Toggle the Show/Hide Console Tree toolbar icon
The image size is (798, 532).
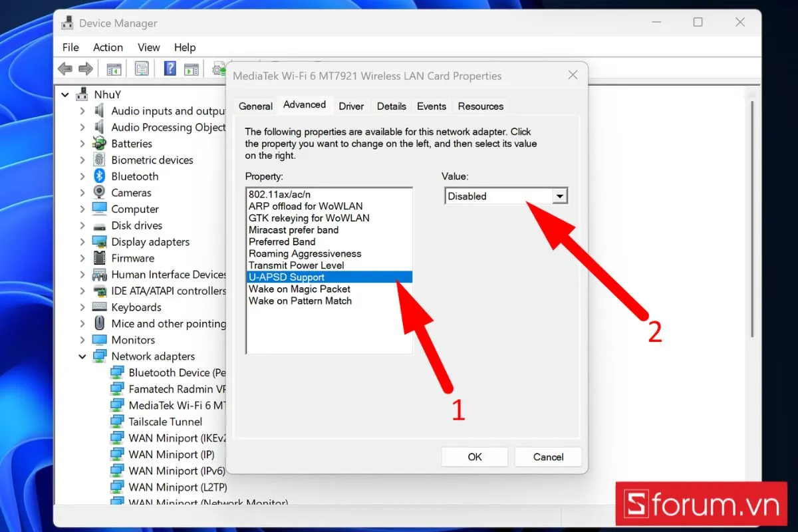pos(113,68)
